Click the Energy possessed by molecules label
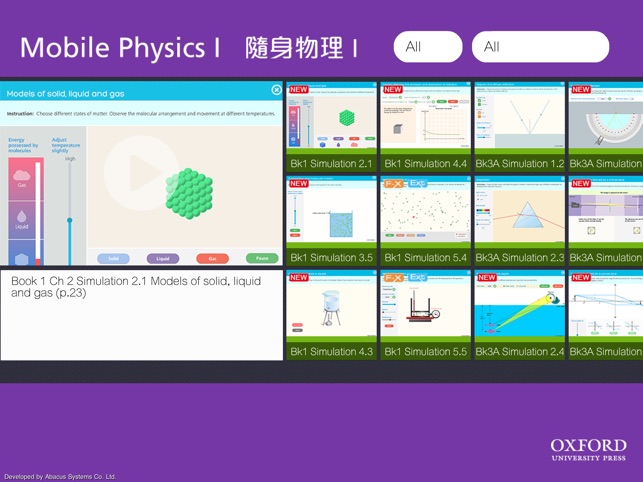Screen dimensions: 643x482 click(23, 145)
